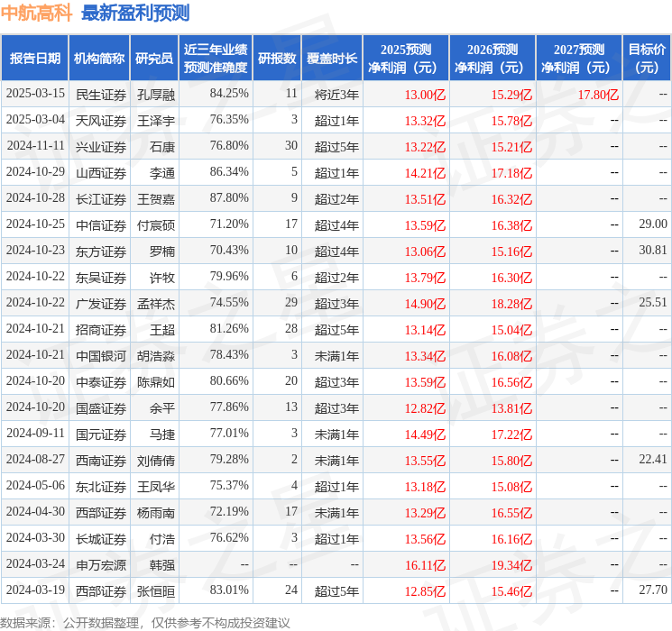Click the date cell 2024-05-06
This screenshot has width=672, height=631.
coord(35,485)
